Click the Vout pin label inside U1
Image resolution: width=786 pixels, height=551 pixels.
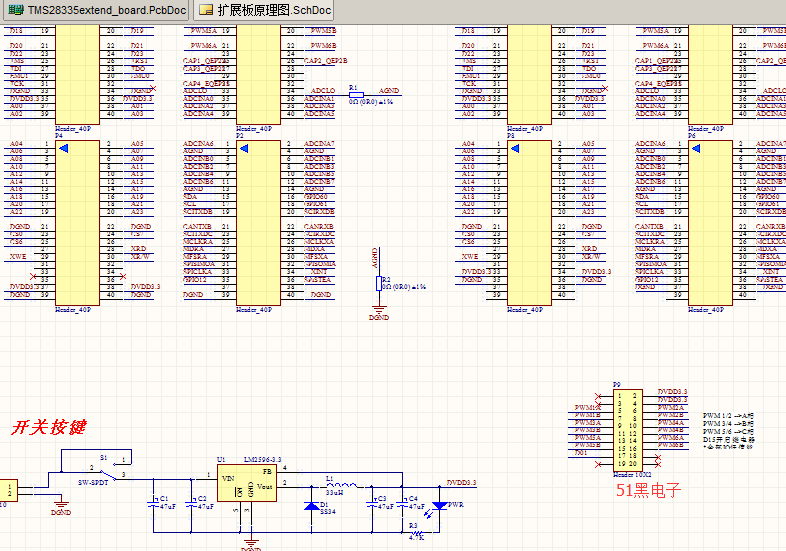tap(265, 486)
